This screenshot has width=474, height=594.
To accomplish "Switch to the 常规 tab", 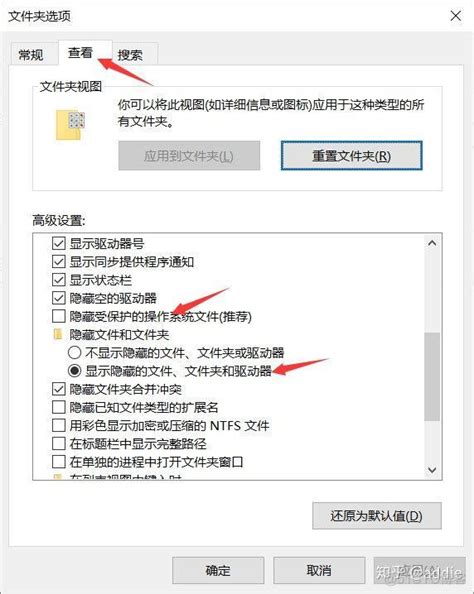I will (31, 55).
